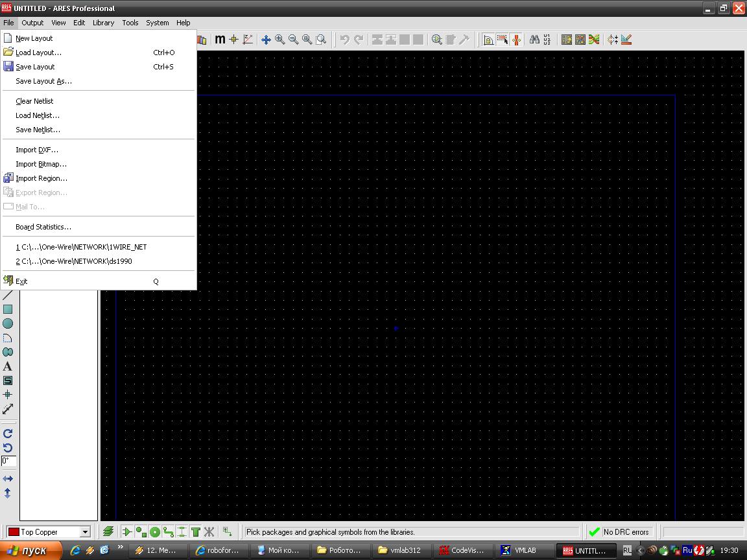This screenshot has height=560, width=747.
Task: Click the rotate clockwise arrow icon
Action: point(8,434)
